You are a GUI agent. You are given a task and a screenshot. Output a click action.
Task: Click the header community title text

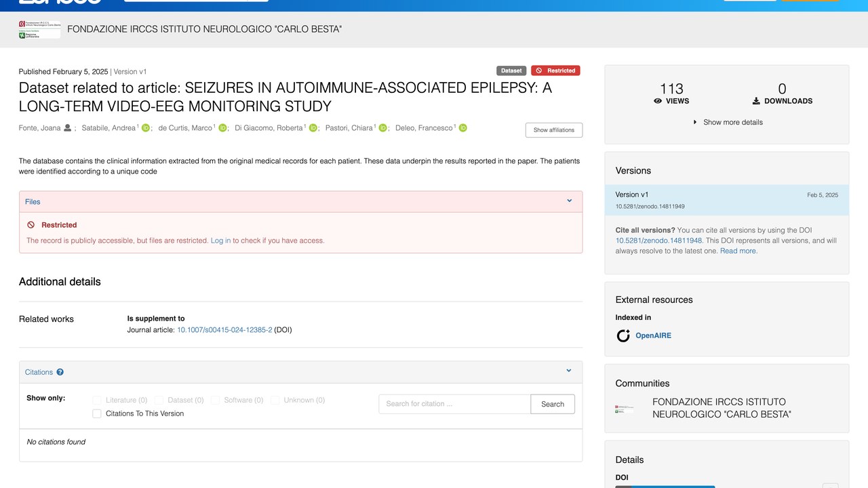[205, 29]
